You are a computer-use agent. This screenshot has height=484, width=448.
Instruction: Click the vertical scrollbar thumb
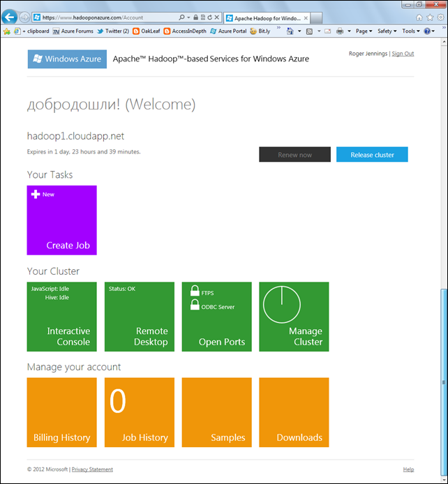(444, 381)
